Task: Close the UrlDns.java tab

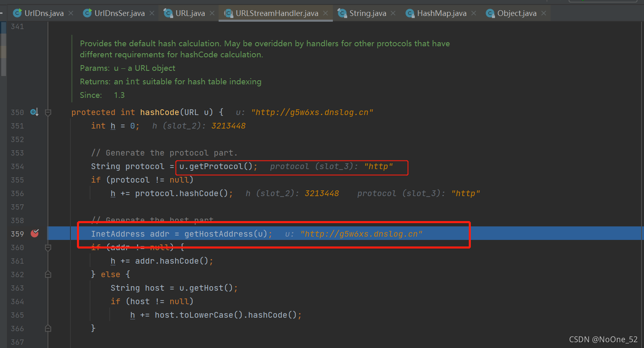Action: coord(71,13)
